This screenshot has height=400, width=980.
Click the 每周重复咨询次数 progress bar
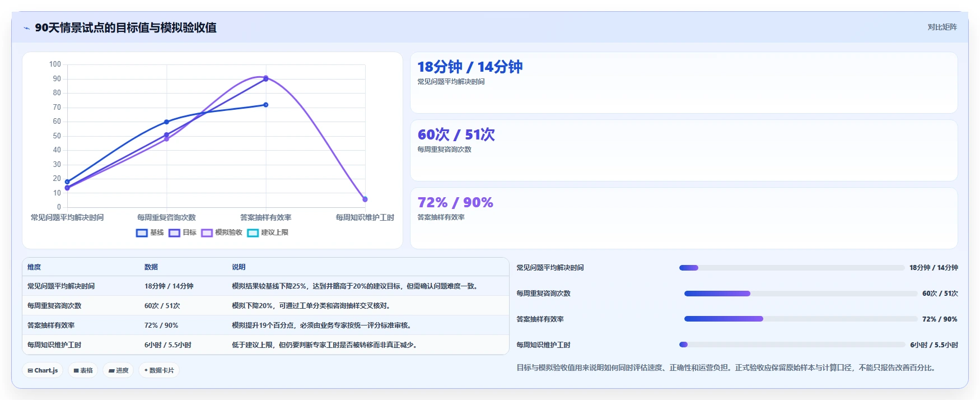(x=801, y=294)
